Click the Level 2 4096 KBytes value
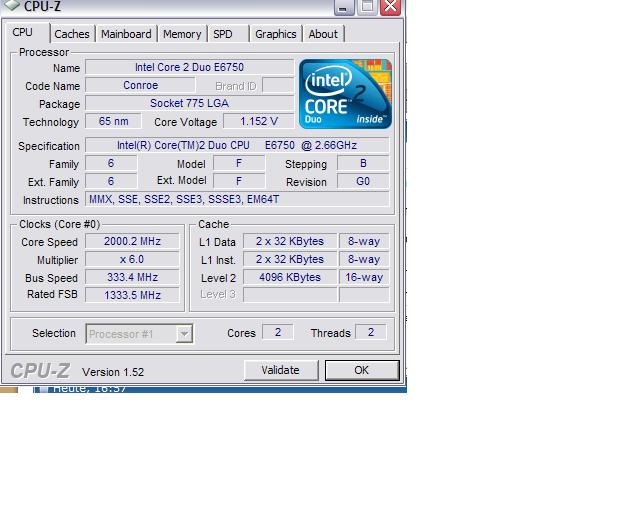This screenshot has height=512, width=640. point(290,277)
